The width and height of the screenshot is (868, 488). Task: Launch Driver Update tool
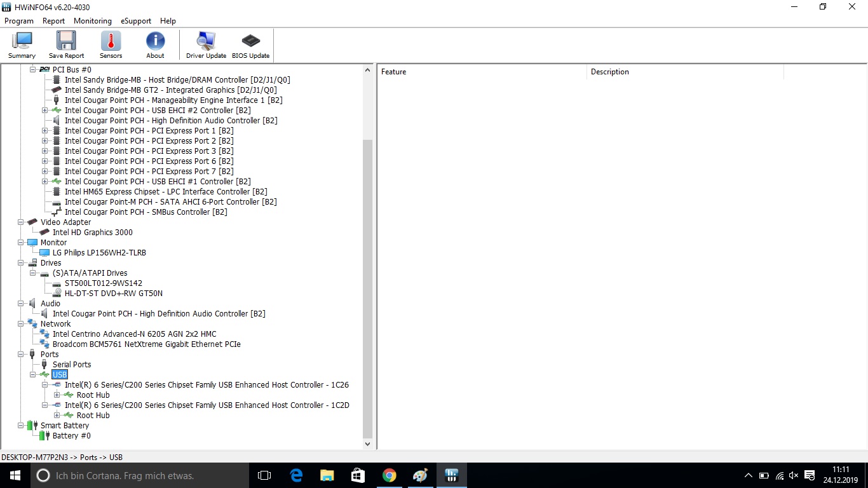point(206,45)
